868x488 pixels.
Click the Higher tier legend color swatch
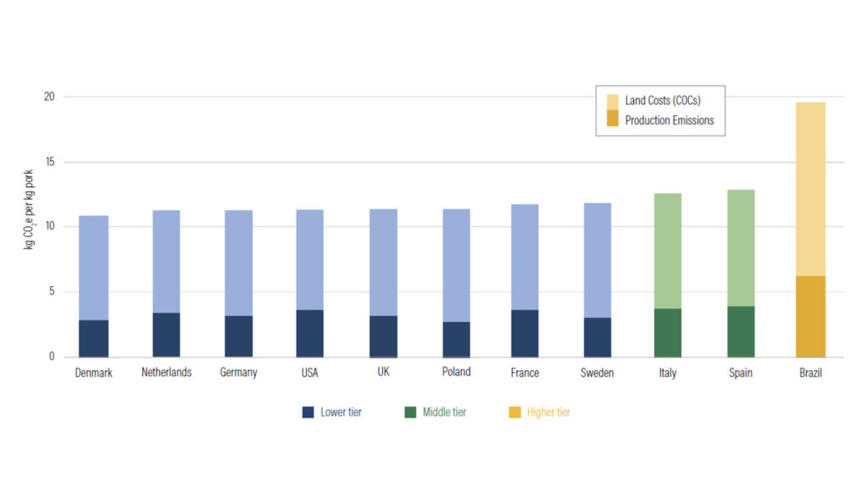coord(515,413)
